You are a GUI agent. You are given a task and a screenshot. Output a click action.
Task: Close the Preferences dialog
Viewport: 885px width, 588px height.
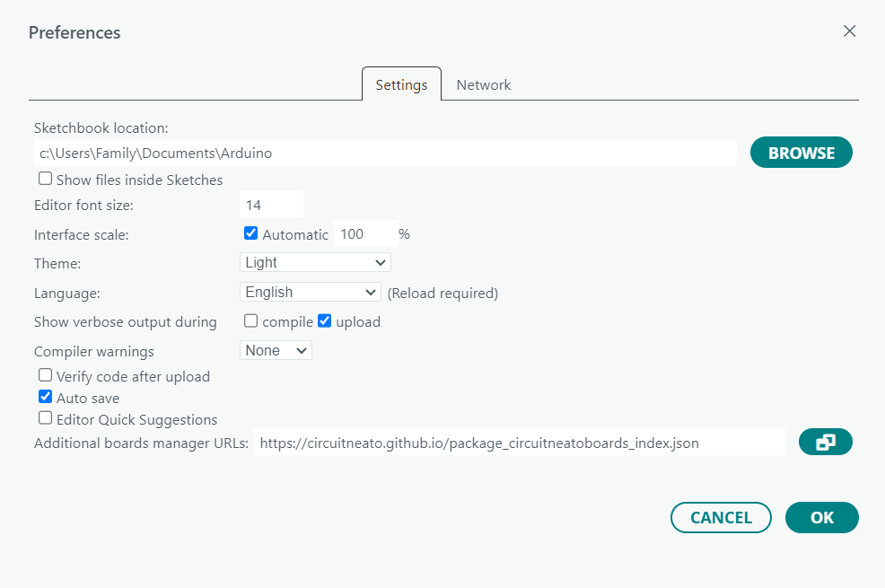849,31
